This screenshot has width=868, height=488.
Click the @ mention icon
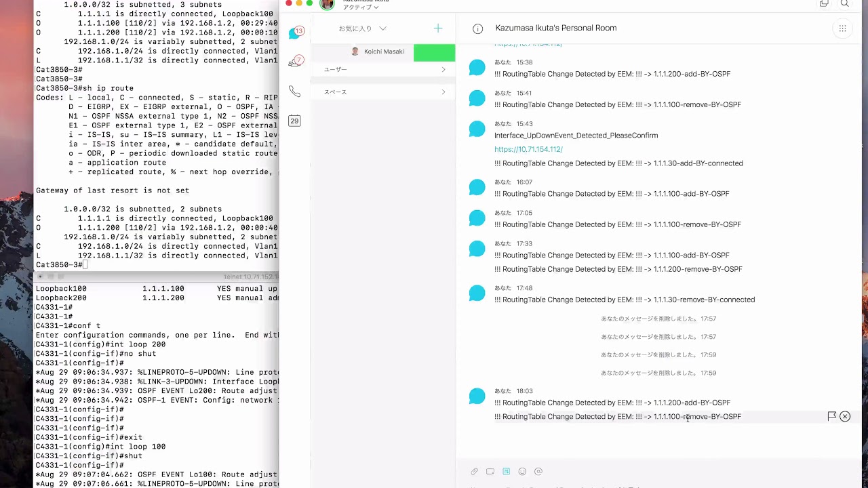point(538,472)
